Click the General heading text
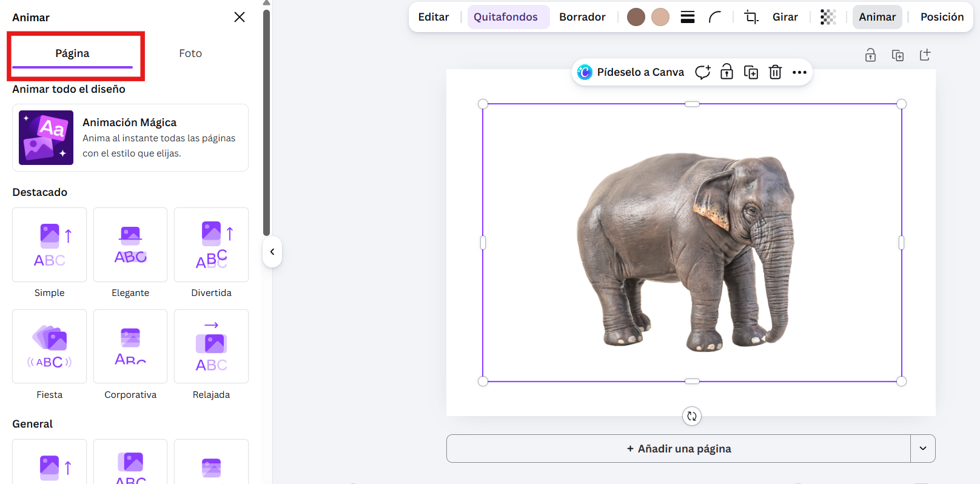The height and width of the screenshot is (484, 980). [33, 424]
